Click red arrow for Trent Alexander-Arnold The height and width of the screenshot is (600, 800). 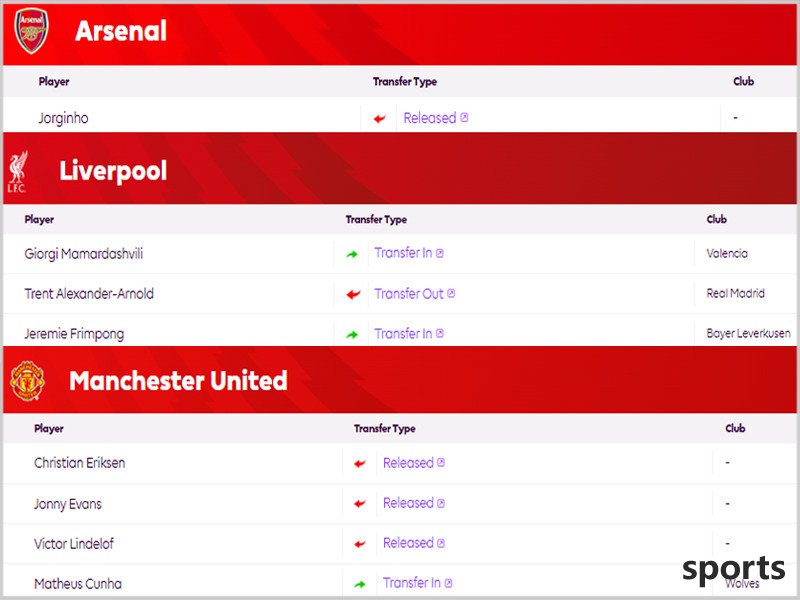click(353, 294)
